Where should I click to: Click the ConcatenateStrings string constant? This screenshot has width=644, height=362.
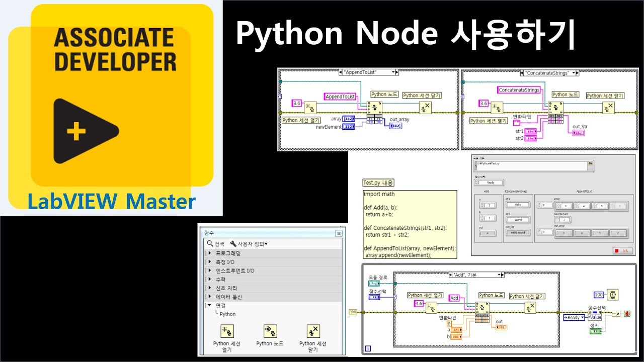519,90
